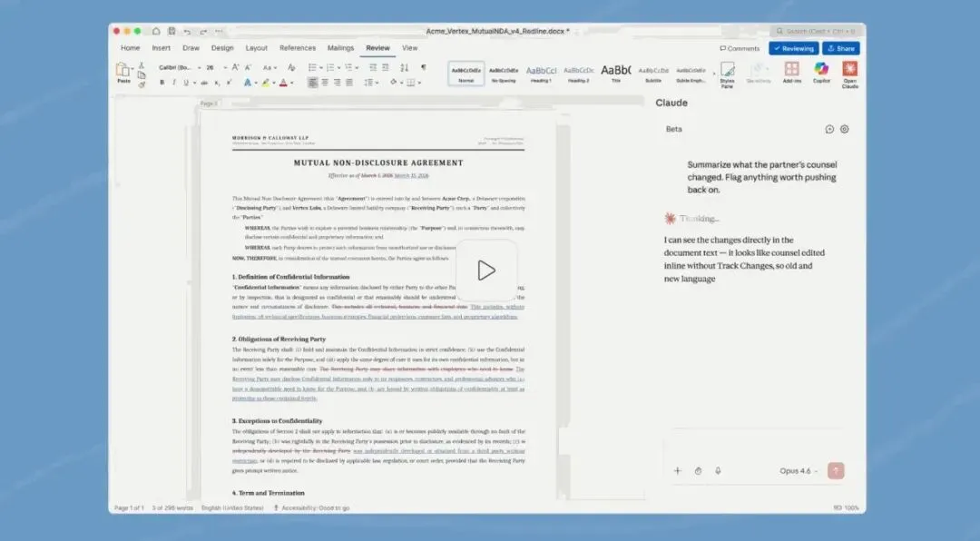Toggle Underline formatting
980x541 pixels.
click(186, 83)
